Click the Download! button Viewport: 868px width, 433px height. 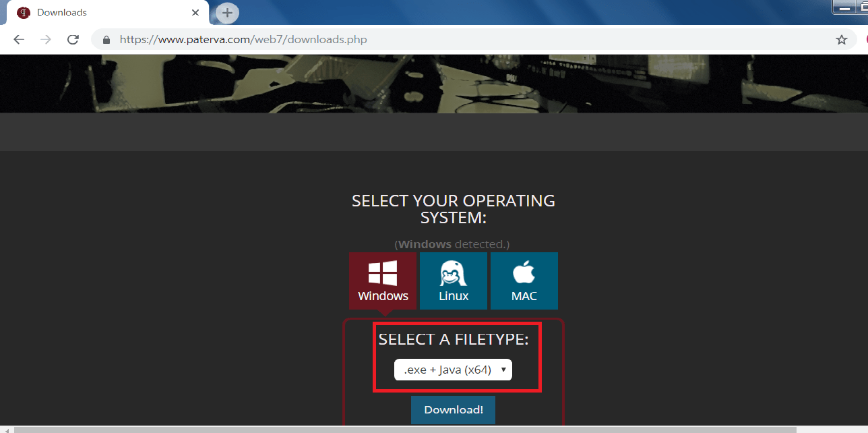(x=453, y=410)
